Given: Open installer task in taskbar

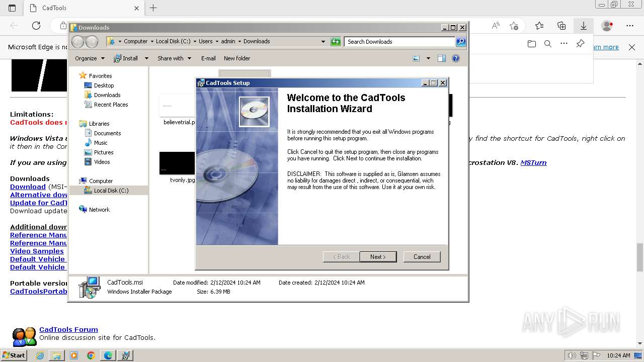Looking at the screenshot, I should click(x=125, y=355).
